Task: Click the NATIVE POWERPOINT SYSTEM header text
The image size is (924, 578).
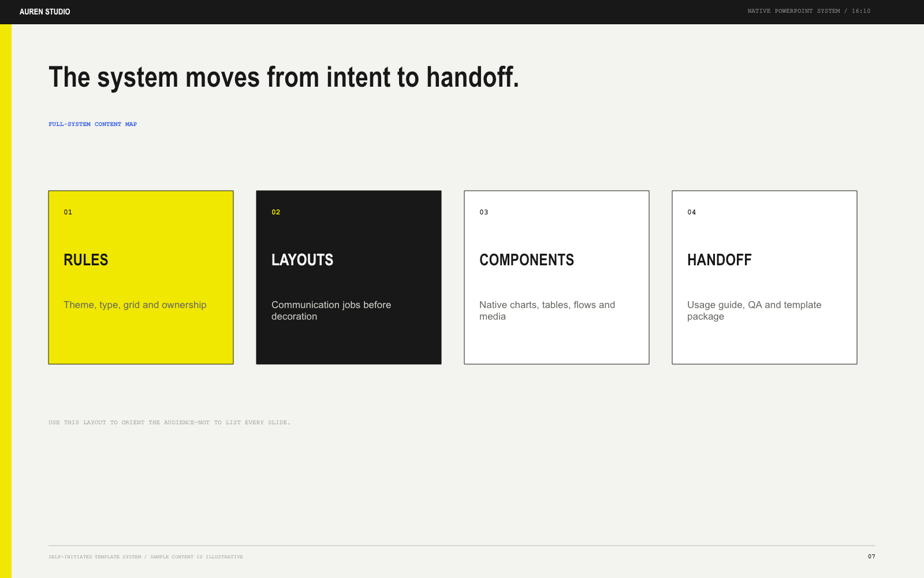Action: 808,11
